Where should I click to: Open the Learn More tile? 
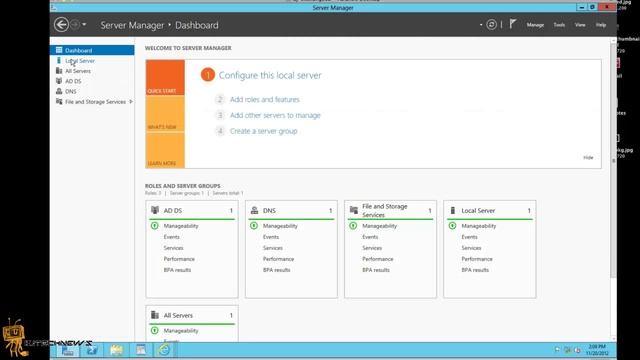click(x=165, y=150)
